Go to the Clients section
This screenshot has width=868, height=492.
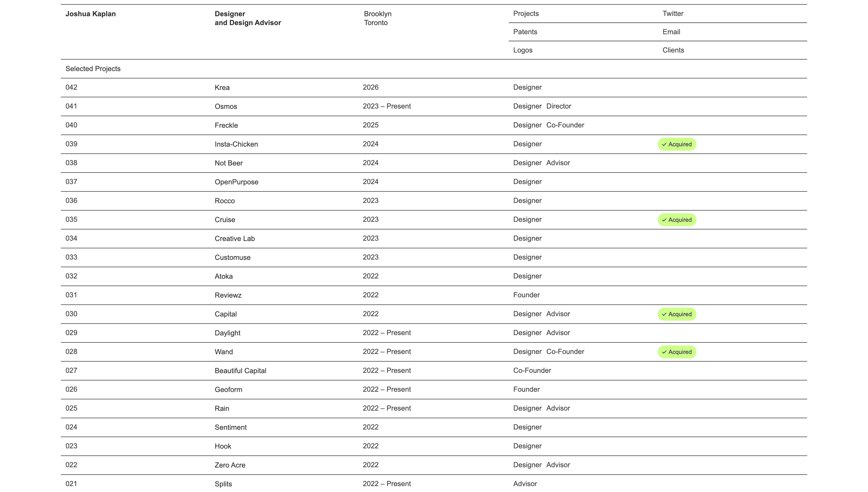pyautogui.click(x=673, y=50)
